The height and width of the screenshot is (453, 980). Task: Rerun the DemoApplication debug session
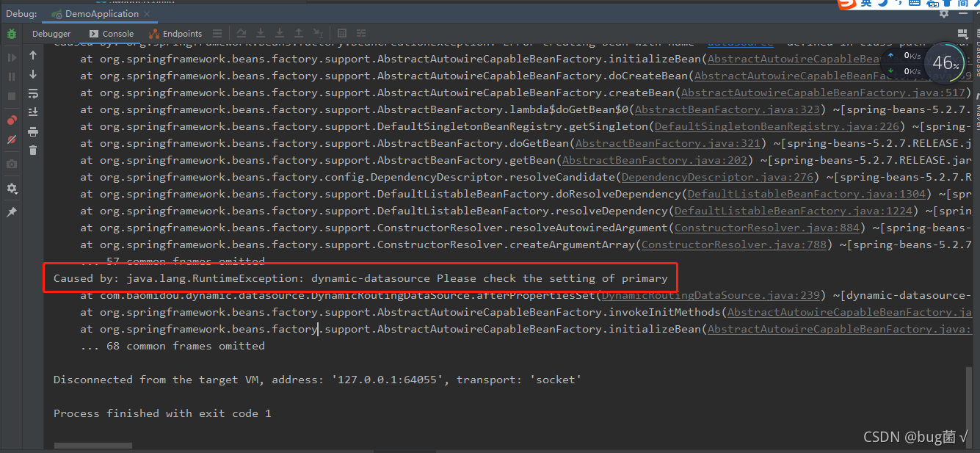pos(11,33)
